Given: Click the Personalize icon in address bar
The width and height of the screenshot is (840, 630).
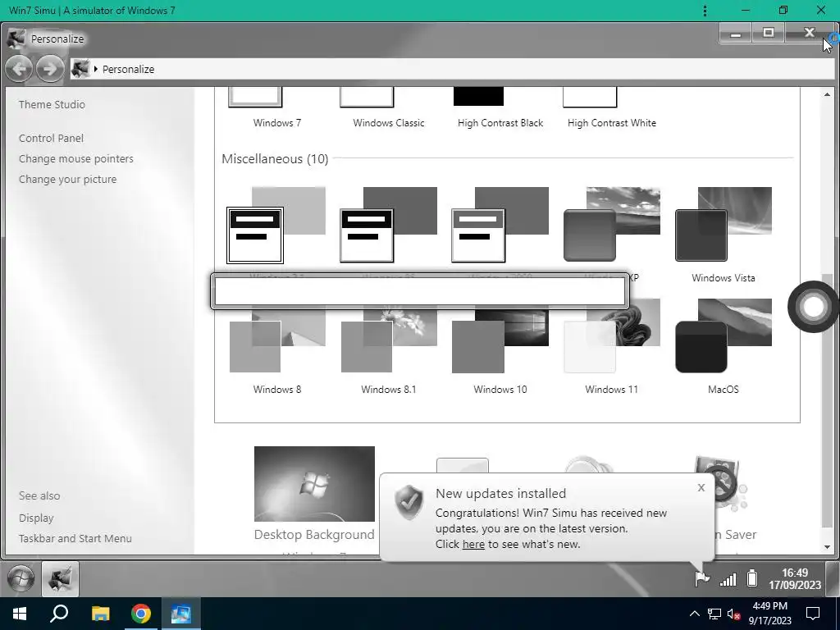Looking at the screenshot, I should pyautogui.click(x=80, y=69).
